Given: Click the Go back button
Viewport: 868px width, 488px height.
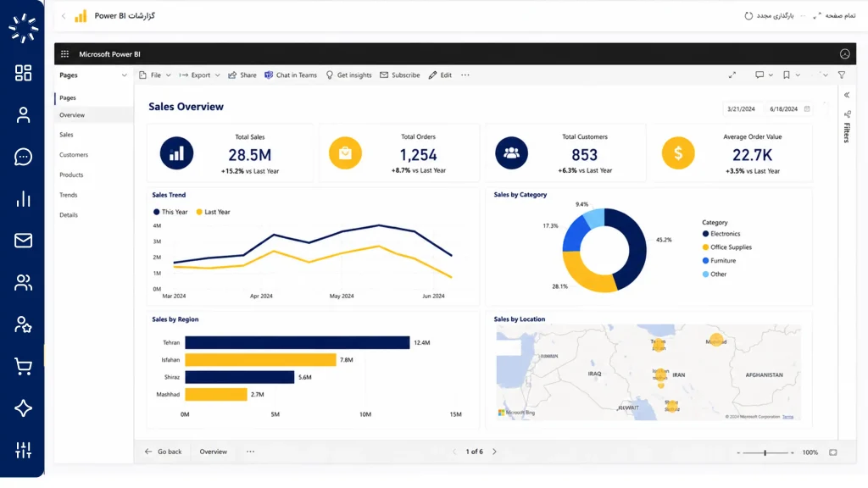Looking at the screenshot, I should (x=164, y=452).
